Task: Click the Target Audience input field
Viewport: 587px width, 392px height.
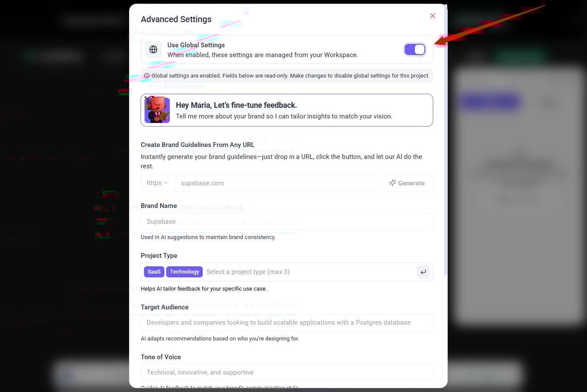Action: click(287, 323)
